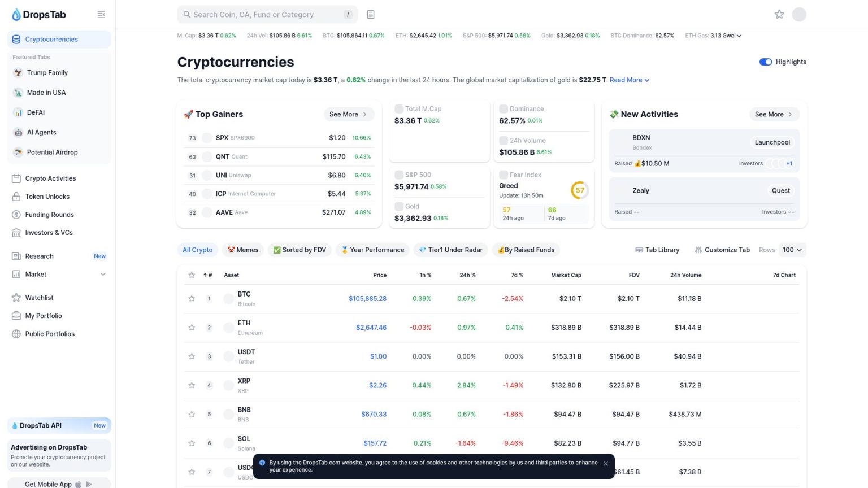Open Funding Rounds in sidebar
This screenshot has width=868, height=488.
point(49,215)
